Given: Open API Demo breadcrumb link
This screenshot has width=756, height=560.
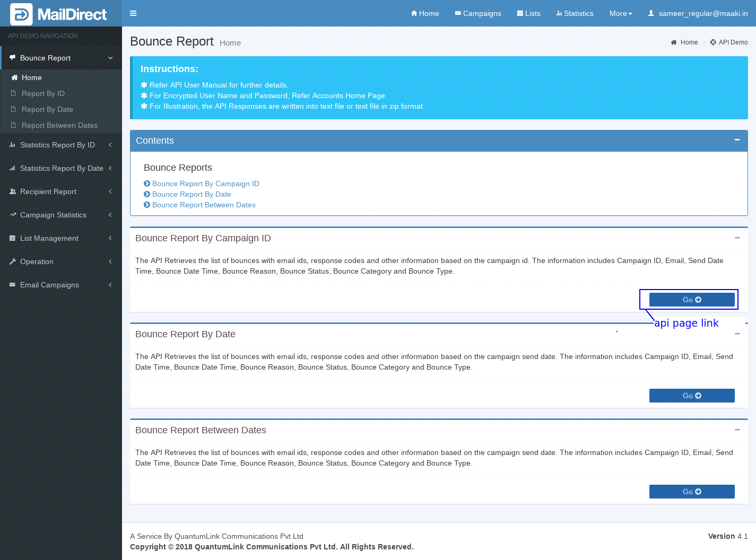Looking at the screenshot, I should click(x=733, y=42).
